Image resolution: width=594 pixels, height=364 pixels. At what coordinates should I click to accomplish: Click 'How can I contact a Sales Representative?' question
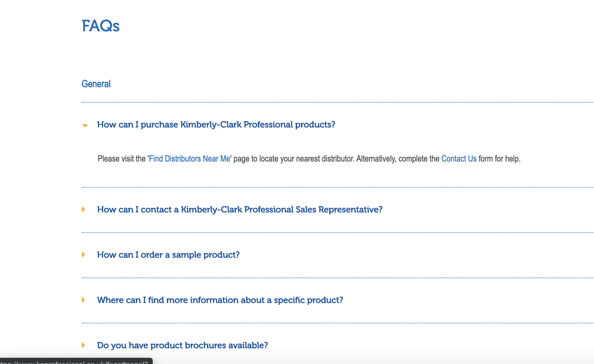[240, 210]
